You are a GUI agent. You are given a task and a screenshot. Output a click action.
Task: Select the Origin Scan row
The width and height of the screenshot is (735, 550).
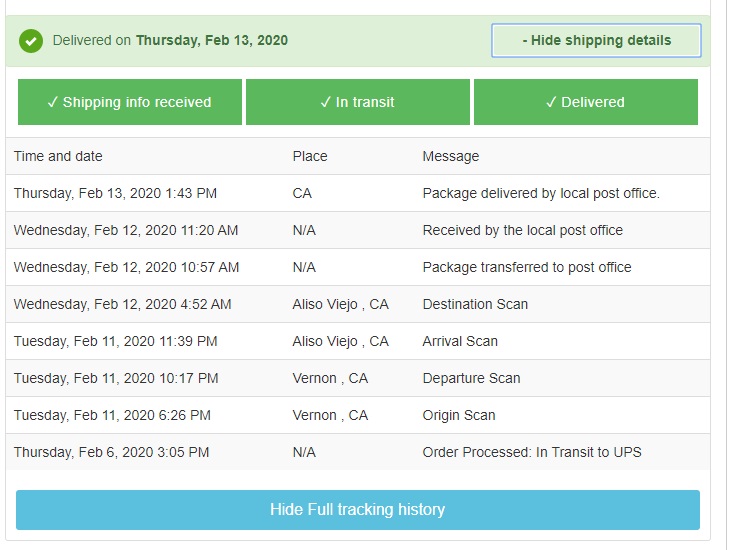(358, 415)
